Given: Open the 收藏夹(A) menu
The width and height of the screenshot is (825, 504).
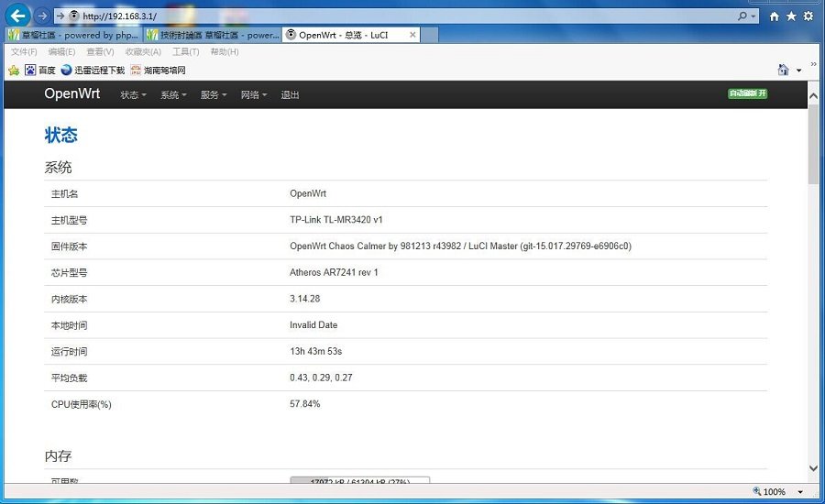Looking at the screenshot, I should click(x=143, y=51).
